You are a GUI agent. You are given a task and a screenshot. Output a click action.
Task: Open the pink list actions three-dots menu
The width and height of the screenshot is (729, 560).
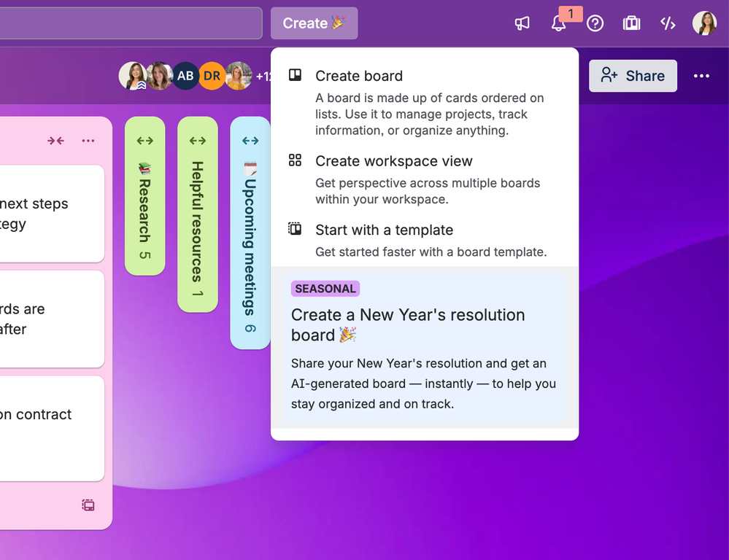click(88, 140)
